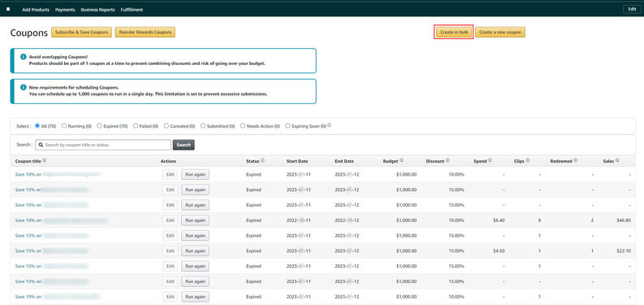Screen dimensions: 644x305
Task: Open the info icon next to Coupon title
Action: (45, 161)
